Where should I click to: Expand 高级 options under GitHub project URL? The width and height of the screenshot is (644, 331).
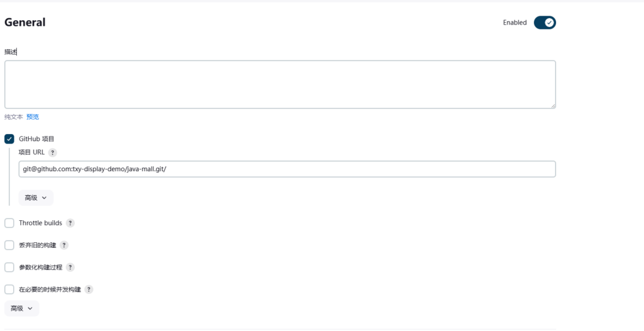(36, 198)
